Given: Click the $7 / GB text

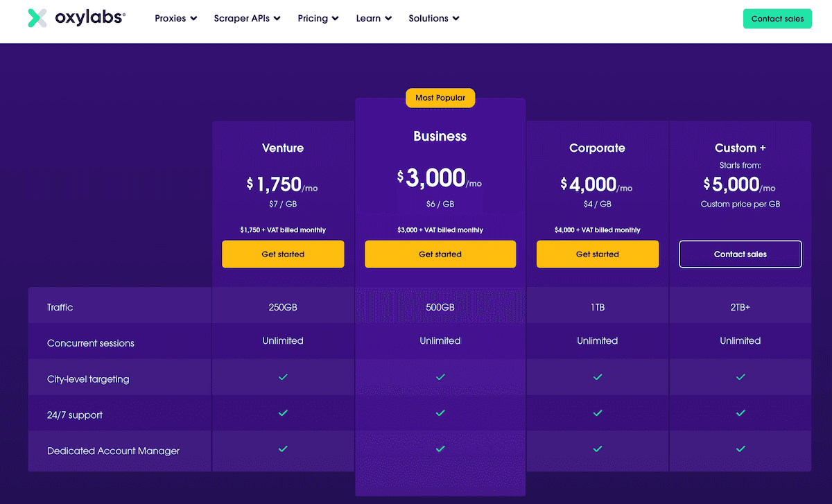Looking at the screenshot, I should pos(283,204).
